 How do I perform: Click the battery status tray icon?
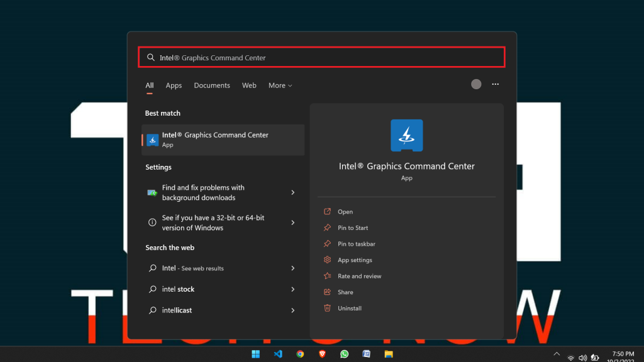coord(595,358)
